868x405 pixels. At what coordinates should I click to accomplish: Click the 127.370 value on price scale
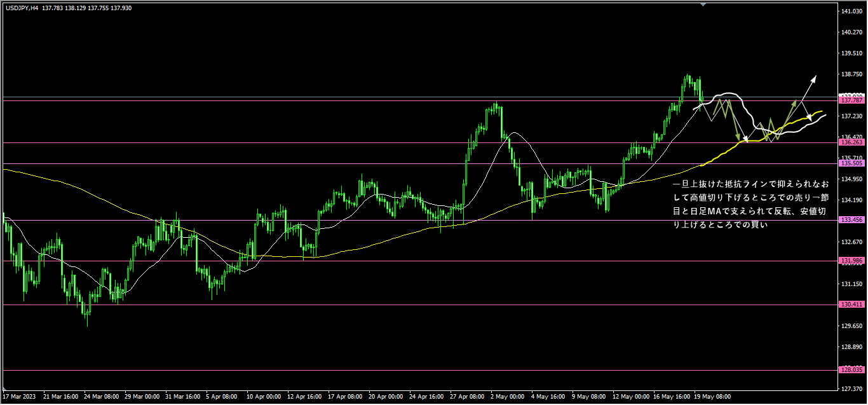coord(851,389)
